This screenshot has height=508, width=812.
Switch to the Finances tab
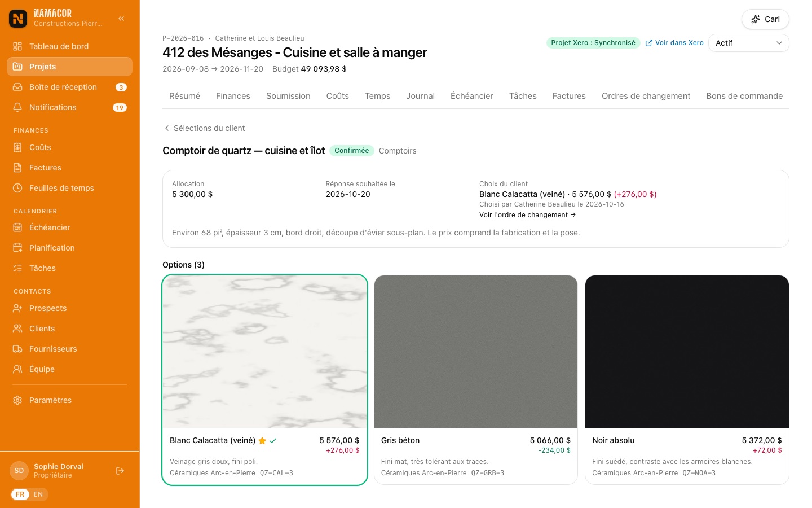[x=233, y=96]
